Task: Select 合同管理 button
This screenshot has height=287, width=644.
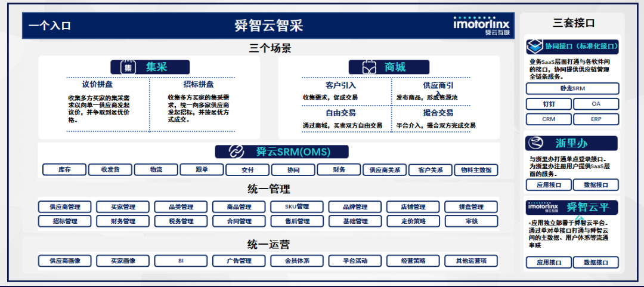Action: (x=239, y=221)
